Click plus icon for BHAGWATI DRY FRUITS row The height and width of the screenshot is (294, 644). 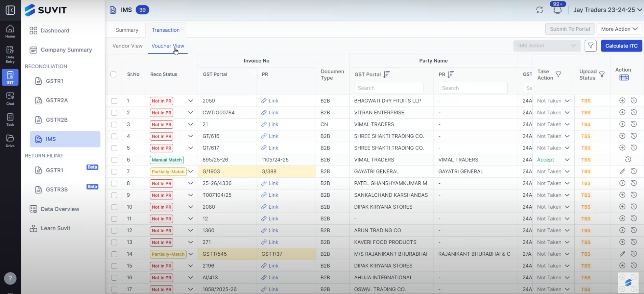(622, 101)
